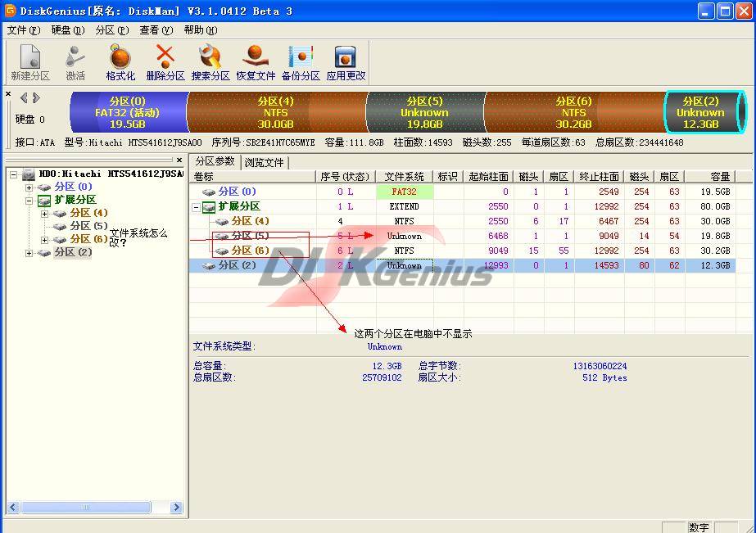Screen dimensions: 756x533
Task: Collapse 扩展分区 in the disk tree
Action: click(x=29, y=201)
